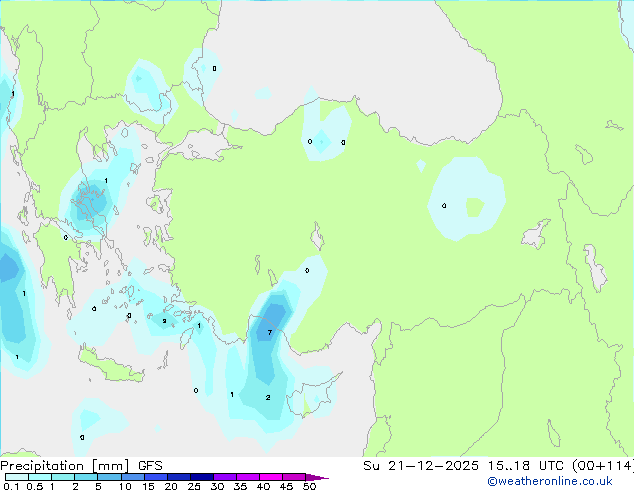Click the weatheronline.co.uk copyright link

point(550,481)
